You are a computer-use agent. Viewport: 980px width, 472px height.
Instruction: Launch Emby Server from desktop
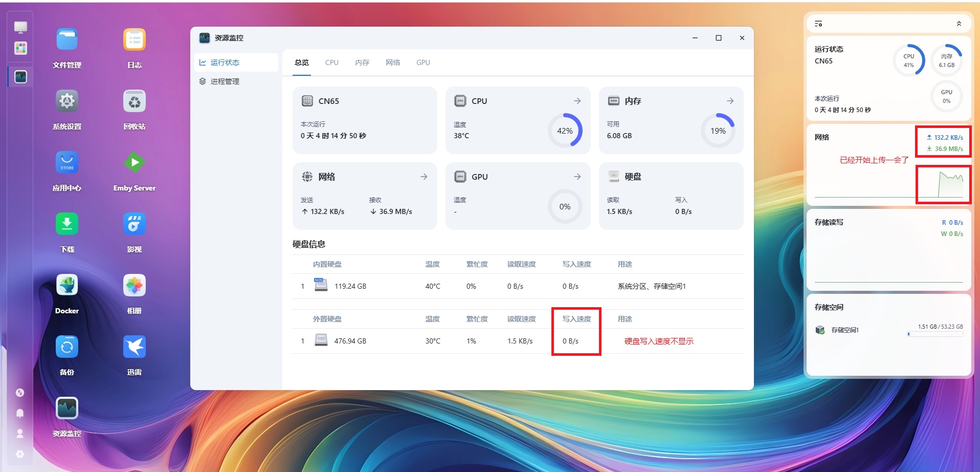pyautogui.click(x=135, y=163)
